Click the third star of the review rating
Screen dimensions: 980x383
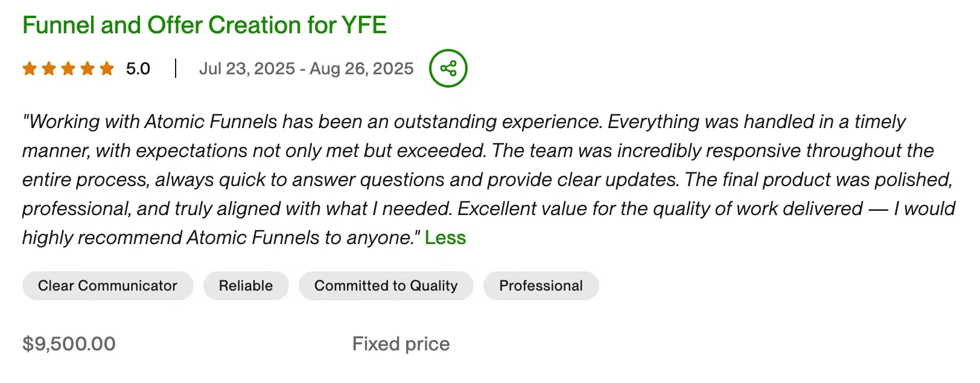point(68,68)
